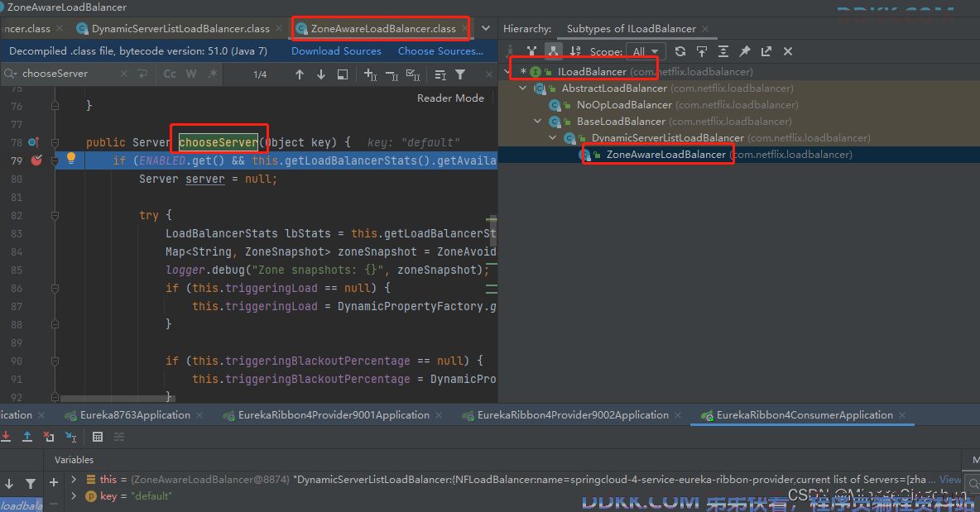Viewport: 980px width, 512px height.
Task: Open the search history dropdown
Action: (x=11, y=74)
